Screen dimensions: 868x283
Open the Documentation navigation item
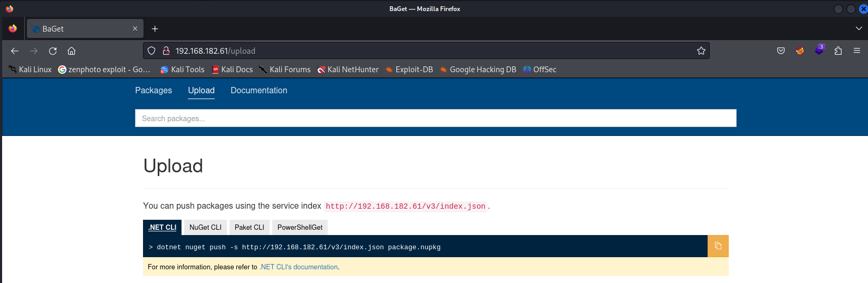click(259, 91)
